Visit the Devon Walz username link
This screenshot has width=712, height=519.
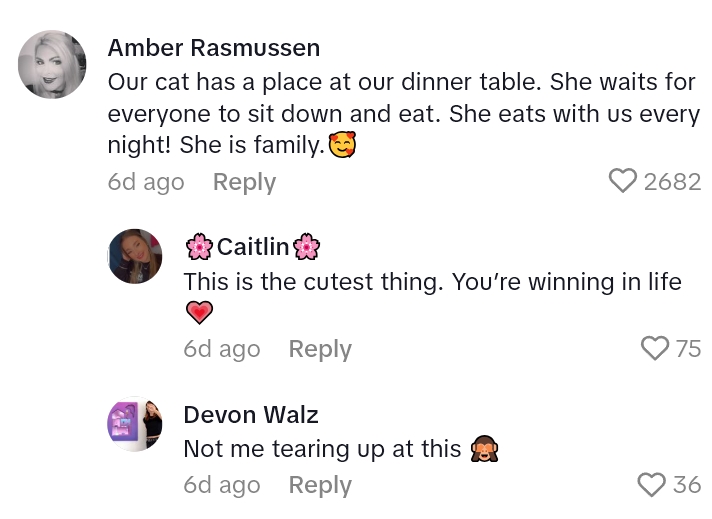[251, 414]
